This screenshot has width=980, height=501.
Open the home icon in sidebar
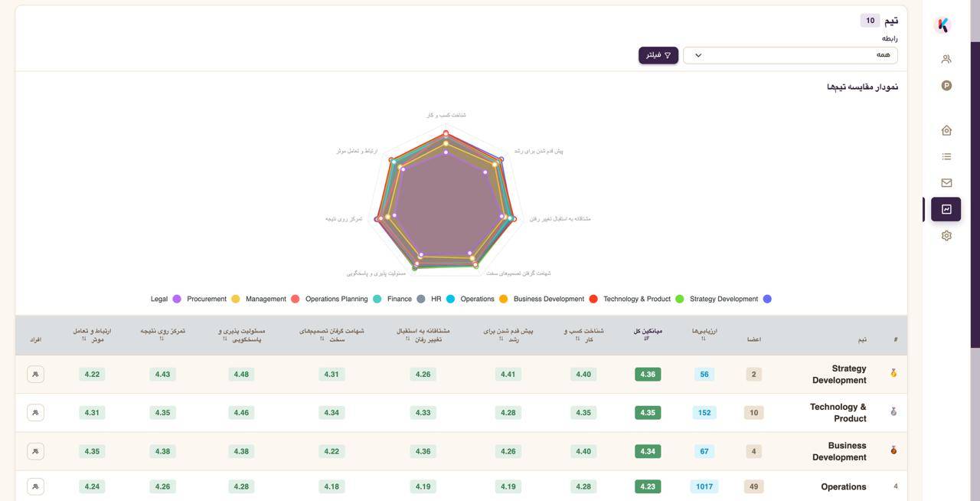pyautogui.click(x=946, y=130)
